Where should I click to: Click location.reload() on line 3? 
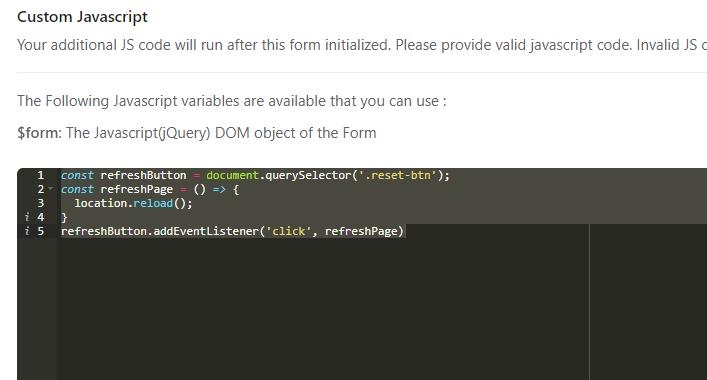tap(133, 203)
